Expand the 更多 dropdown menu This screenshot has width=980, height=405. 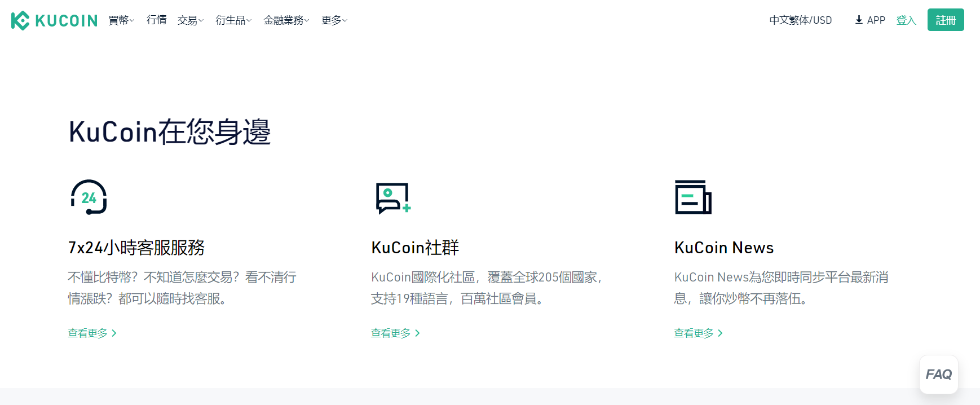pos(334,20)
